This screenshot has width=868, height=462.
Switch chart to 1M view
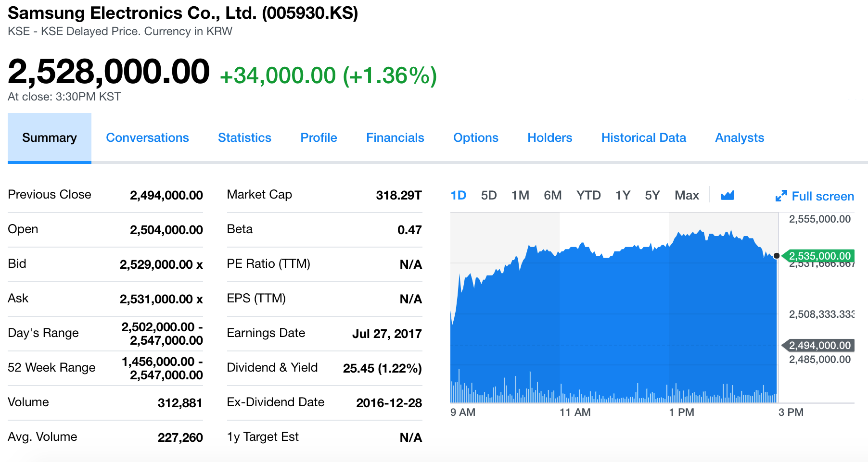pos(520,195)
